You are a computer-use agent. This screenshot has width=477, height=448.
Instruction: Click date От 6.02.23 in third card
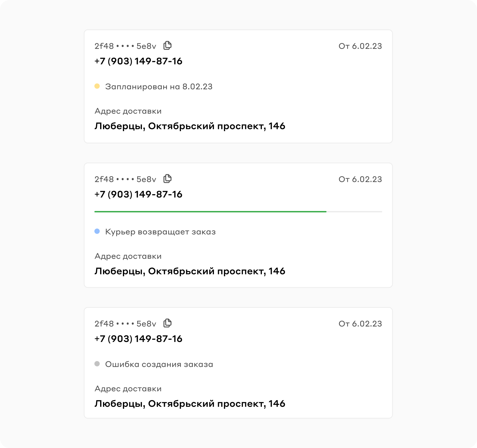[360, 324]
